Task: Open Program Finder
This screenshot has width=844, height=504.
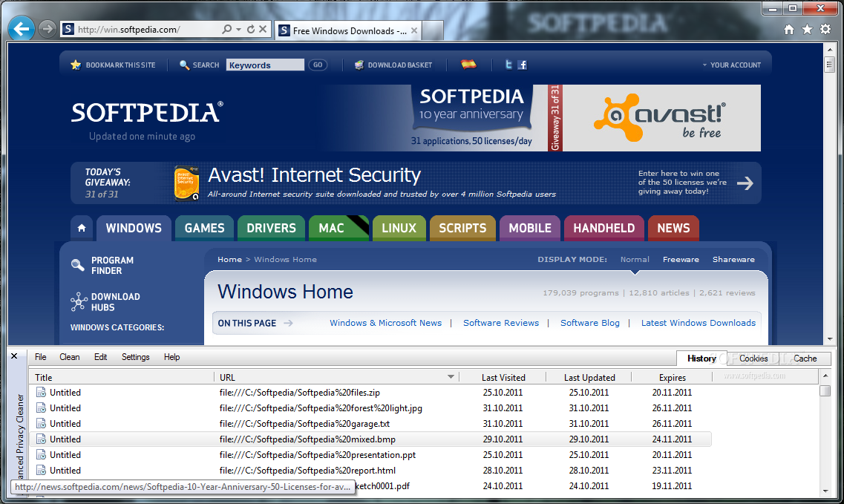Action: pyautogui.click(x=102, y=265)
